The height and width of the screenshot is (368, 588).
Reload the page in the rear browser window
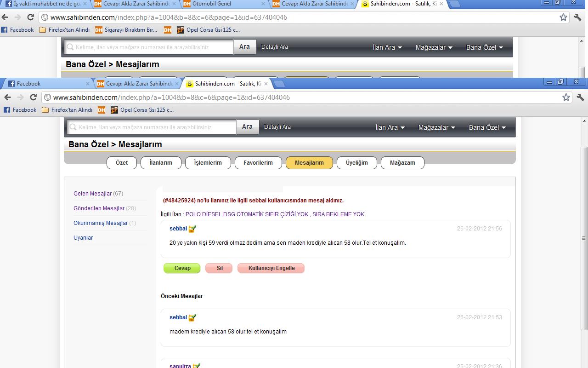(x=30, y=17)
